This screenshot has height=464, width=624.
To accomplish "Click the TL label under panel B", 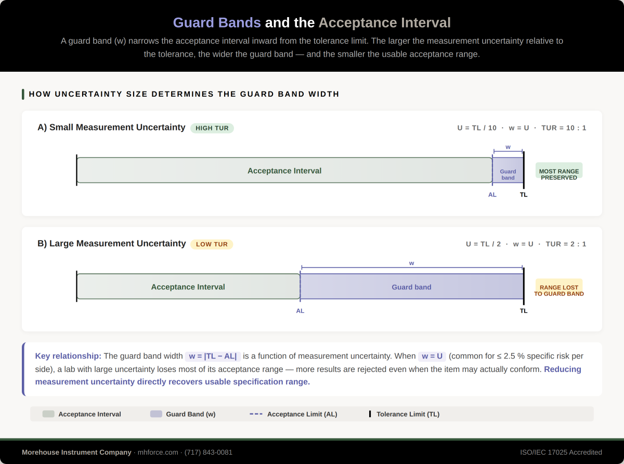I will tap(523, 311).
